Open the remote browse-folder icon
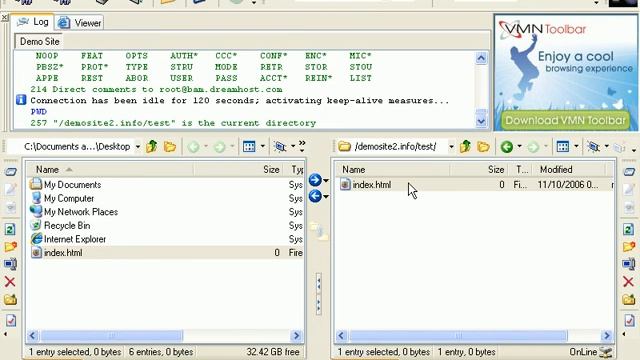The image size is (640, 360). [483, 146]
